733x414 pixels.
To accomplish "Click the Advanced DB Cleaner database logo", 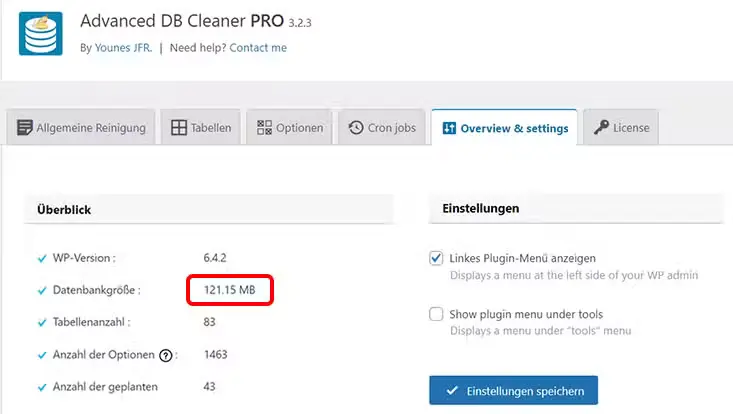I will [x=40, y=33].
